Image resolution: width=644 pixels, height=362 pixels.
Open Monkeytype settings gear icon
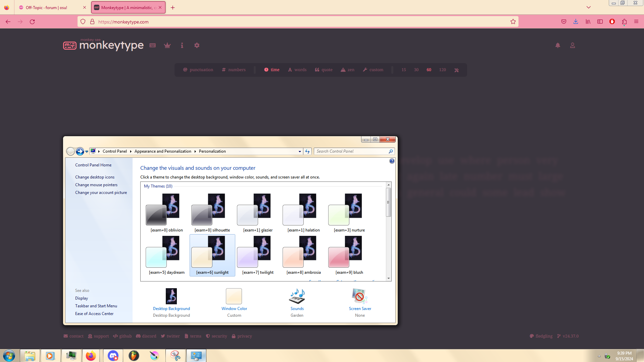pyautogui.click(x=197, y=45)
